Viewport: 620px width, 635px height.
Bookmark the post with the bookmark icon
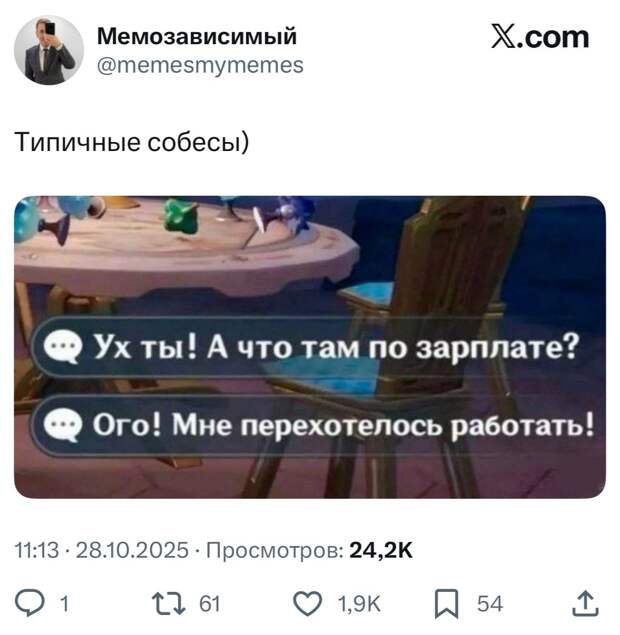pos(447,604)
